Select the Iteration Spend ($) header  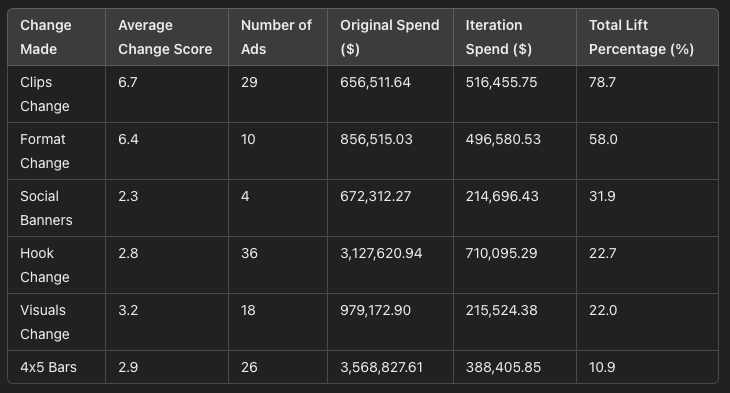point(499,37)
